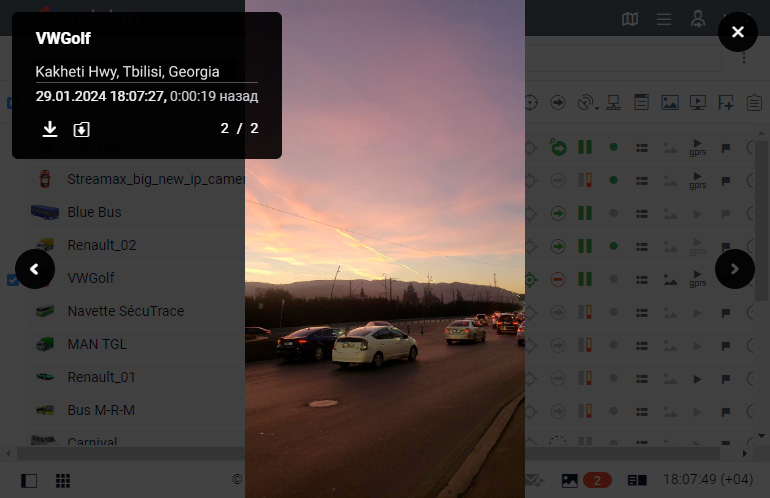The height and width of the screenshot is (498, 770).
Task: Select the Blue Bus unit
Action: tap(94, 212)
